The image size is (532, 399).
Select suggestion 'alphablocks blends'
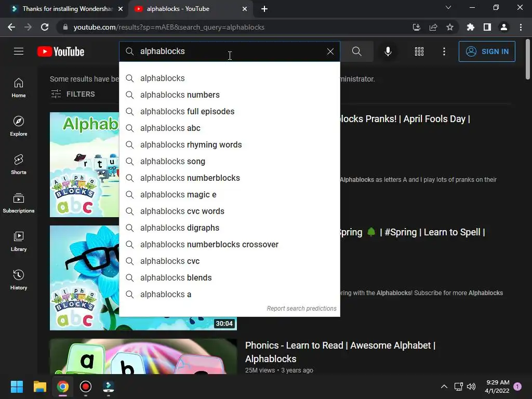click(229, 277)
